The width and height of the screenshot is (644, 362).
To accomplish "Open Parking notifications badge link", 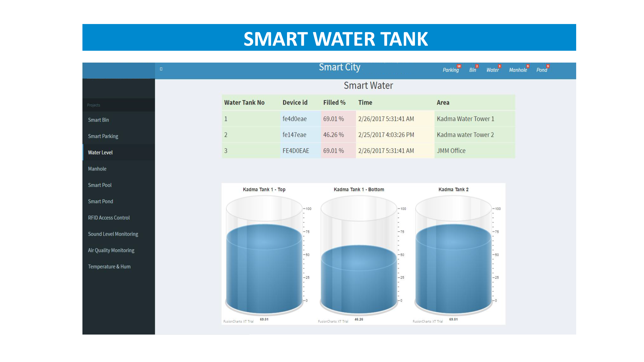I will (451, 70).
